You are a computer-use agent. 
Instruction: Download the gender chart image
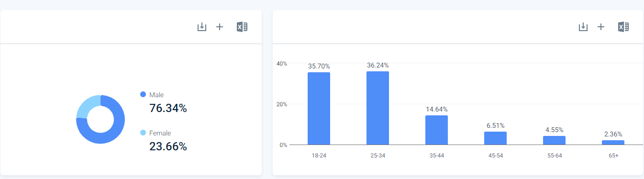coord(202,27)
